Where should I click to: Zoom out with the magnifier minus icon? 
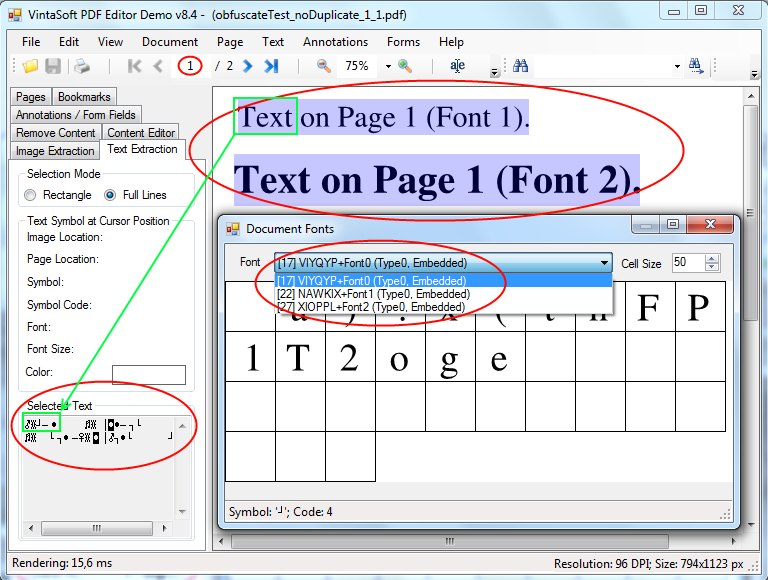pyautogui.click(x=323, y=66)
